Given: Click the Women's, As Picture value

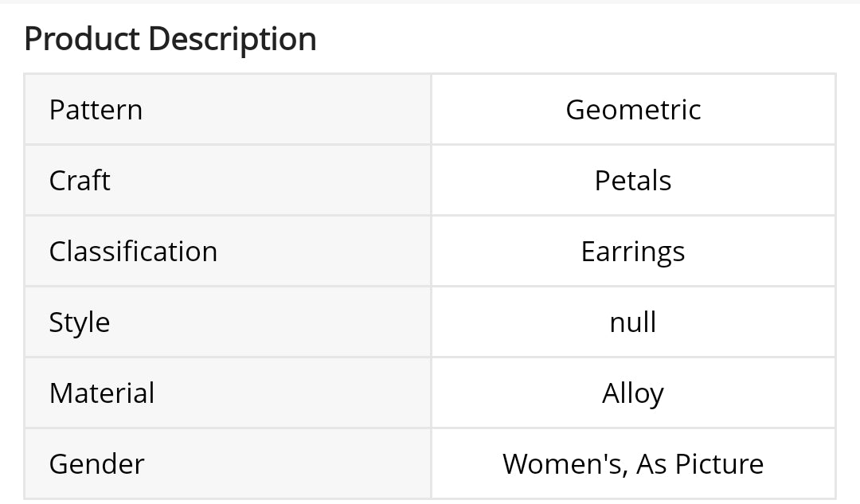Looking at the screenshot, I should click(x=633, y=464).
